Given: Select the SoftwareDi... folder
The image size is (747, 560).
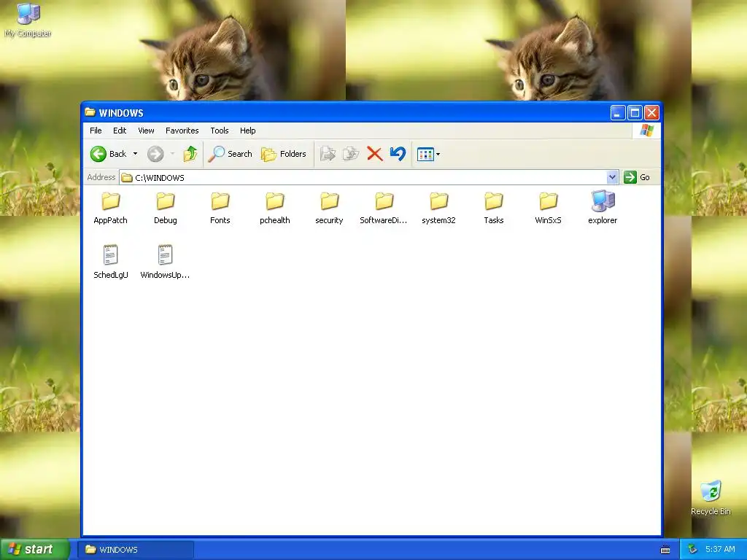Looking at the screenshot, I should pyautogui.click(x=384, y=208).
